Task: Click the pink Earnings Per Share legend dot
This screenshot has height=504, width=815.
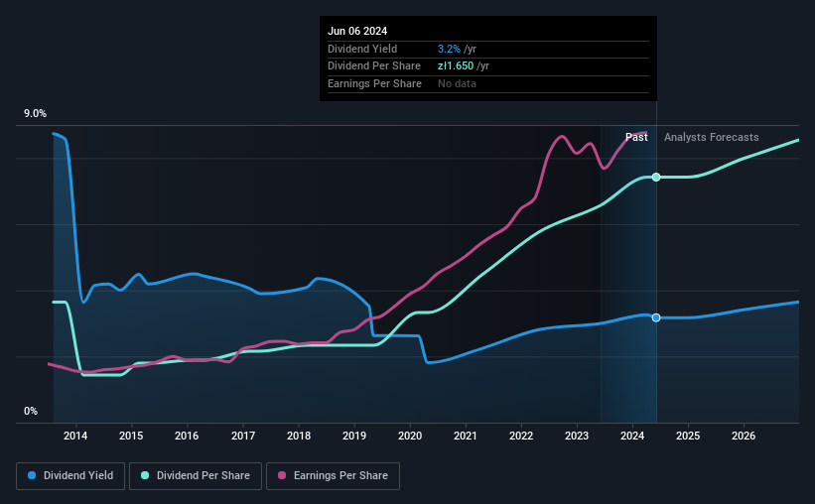Action: pyautogui.click(x=282, y=475)
